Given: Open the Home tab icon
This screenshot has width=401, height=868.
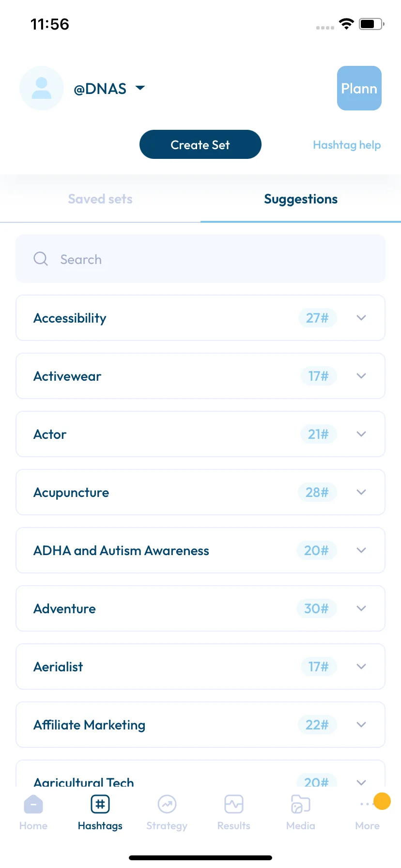Looking at the screenshot, I should [x=33, y=805].
